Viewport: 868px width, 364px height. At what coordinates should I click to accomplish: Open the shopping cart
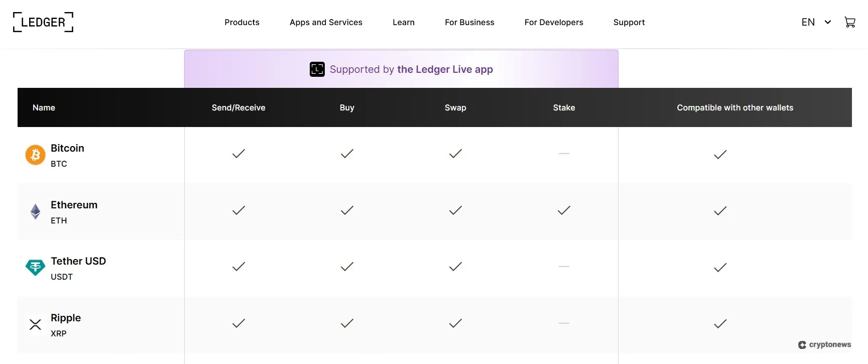pyautogui.click(x=850, y=22)
